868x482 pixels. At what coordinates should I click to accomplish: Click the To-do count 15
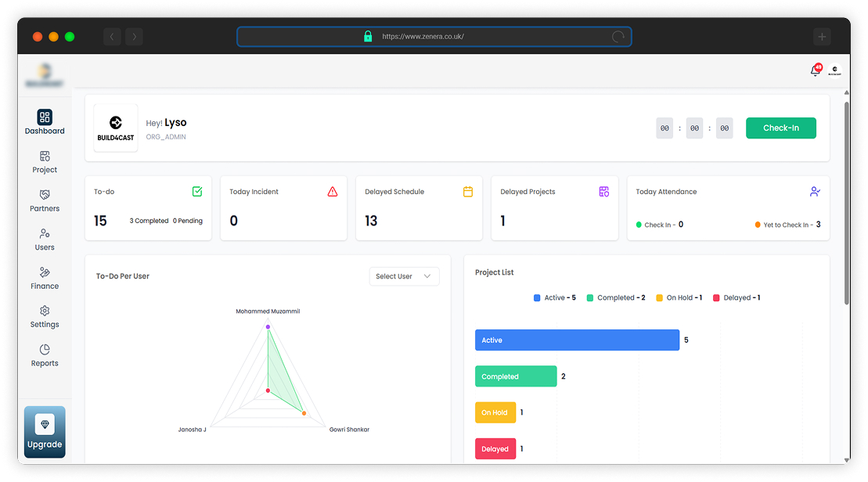(x=100, y=221)
